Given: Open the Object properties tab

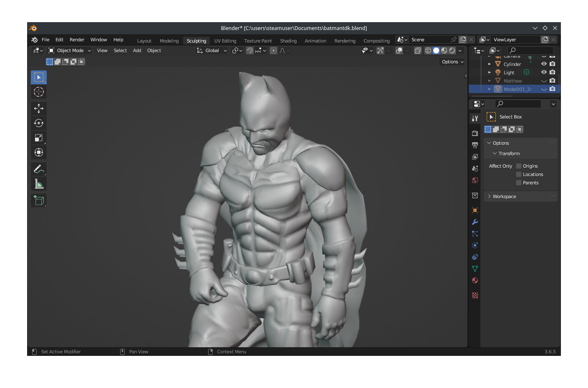Looking at the screenshot, I should [475, 210].
